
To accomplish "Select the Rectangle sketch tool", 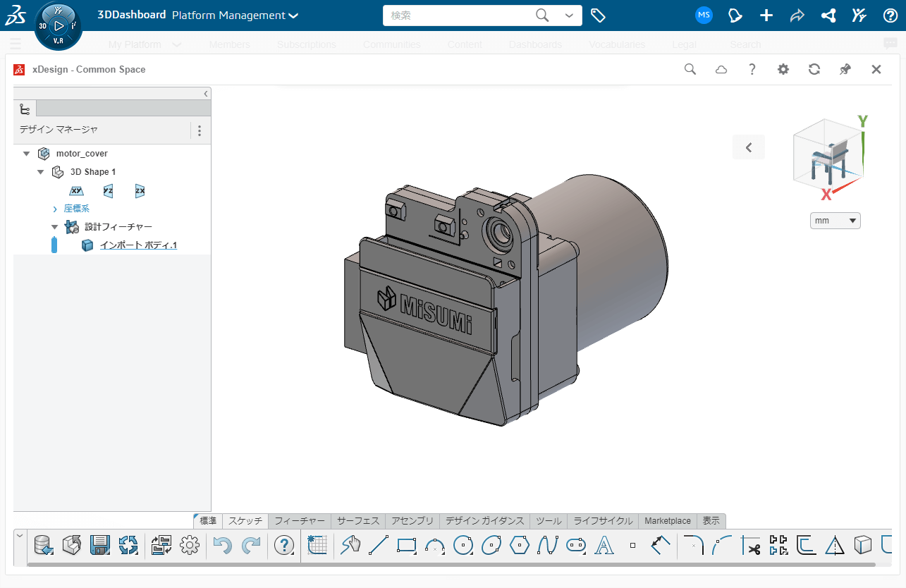I will pyautogui.click(x=407, y=545).
